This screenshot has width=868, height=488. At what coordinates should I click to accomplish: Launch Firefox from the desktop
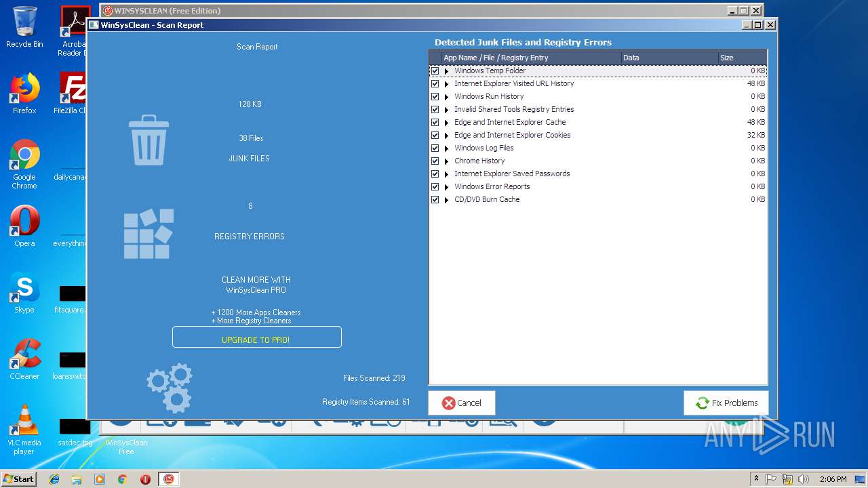[x=24, y=94]
